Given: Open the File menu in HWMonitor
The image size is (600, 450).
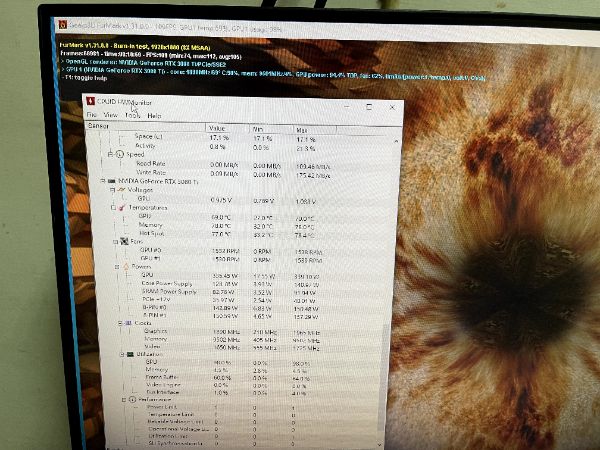Looking at the screenshot, I should click(92, 114).
